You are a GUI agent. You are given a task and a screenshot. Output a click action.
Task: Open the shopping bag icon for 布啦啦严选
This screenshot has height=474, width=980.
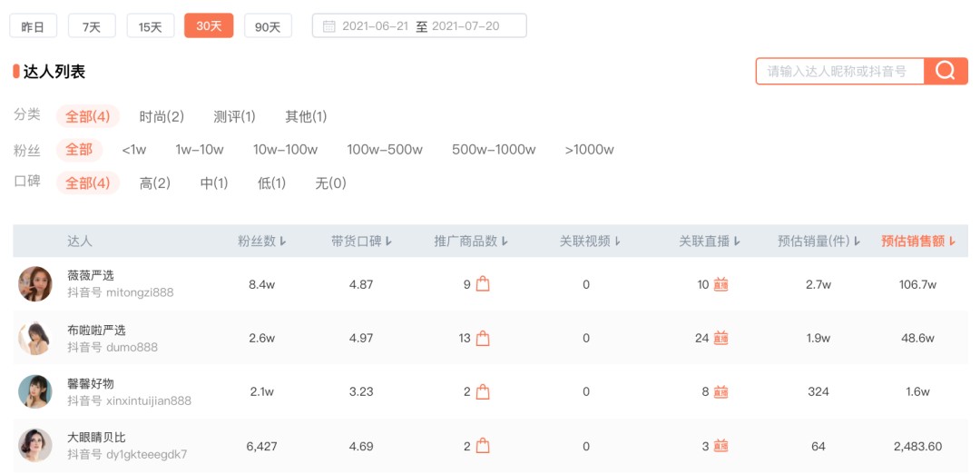[x=483, y=339]
